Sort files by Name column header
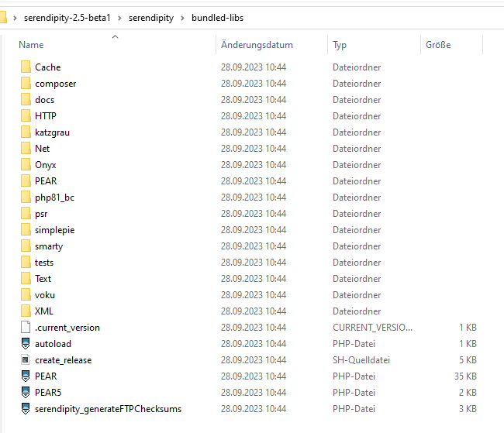 tap(32, 46)
